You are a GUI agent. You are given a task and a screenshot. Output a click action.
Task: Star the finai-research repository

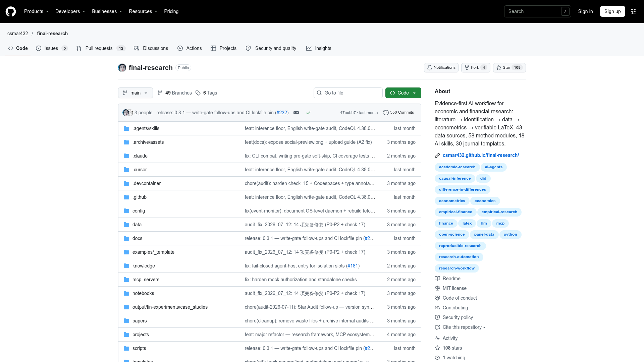tap(509, 68)
